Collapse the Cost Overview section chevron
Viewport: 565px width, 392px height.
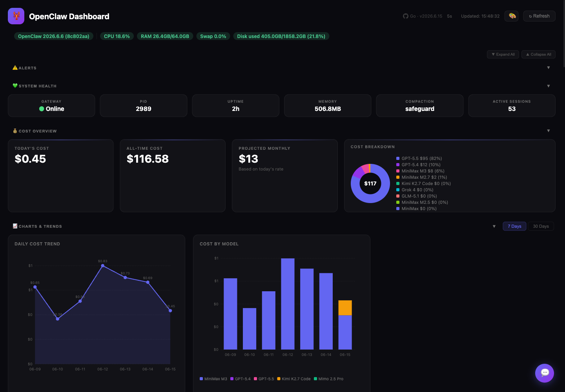(x=549, y=131)
